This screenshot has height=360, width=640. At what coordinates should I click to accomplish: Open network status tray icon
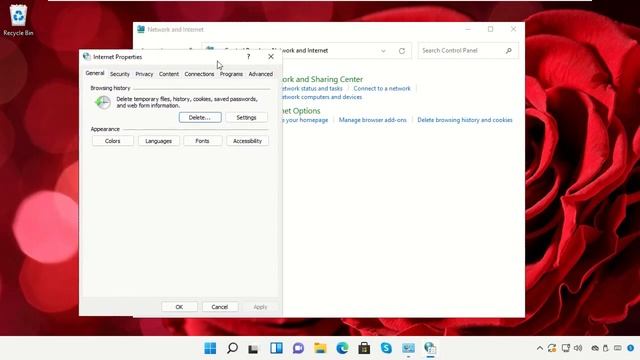(566, 348)
